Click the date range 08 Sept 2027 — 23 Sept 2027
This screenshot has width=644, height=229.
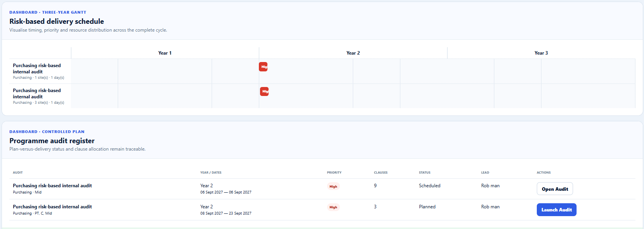point(226,213)
